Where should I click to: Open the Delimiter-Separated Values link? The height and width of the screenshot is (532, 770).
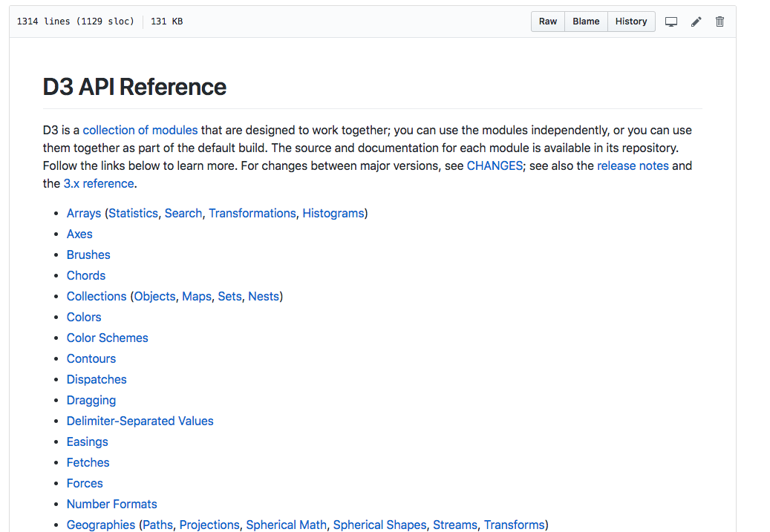(140, 421)
